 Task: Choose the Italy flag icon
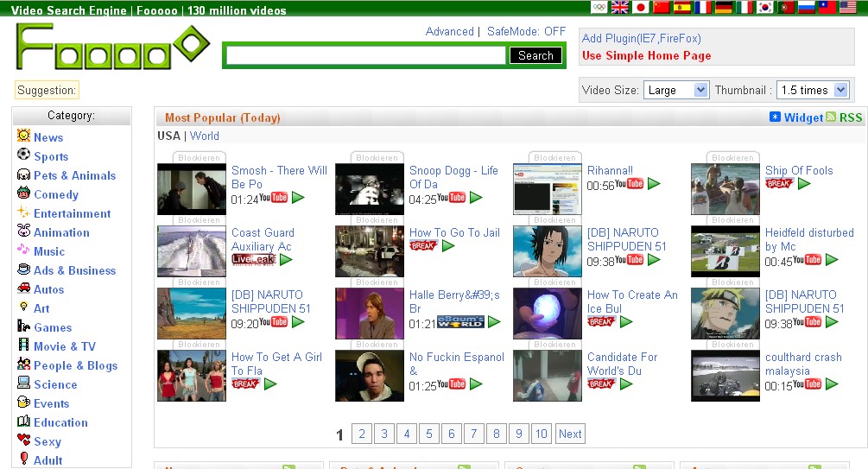[744, 7]
